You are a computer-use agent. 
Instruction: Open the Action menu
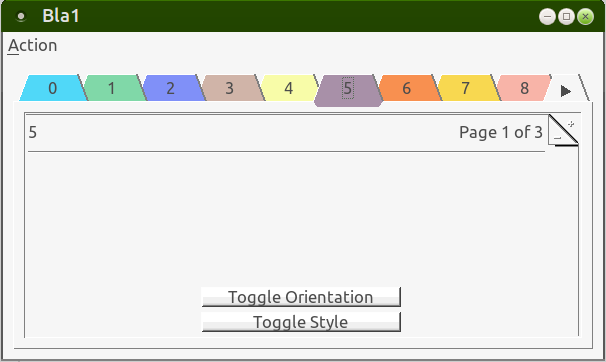point(32,46)
